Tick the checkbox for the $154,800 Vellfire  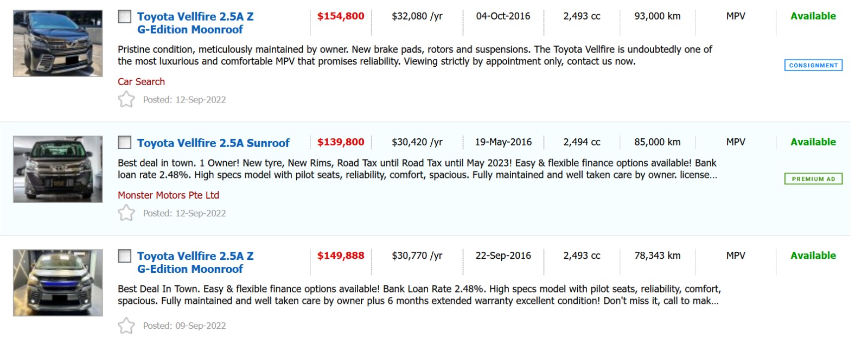pyautogui.click(x=125, y=16)
